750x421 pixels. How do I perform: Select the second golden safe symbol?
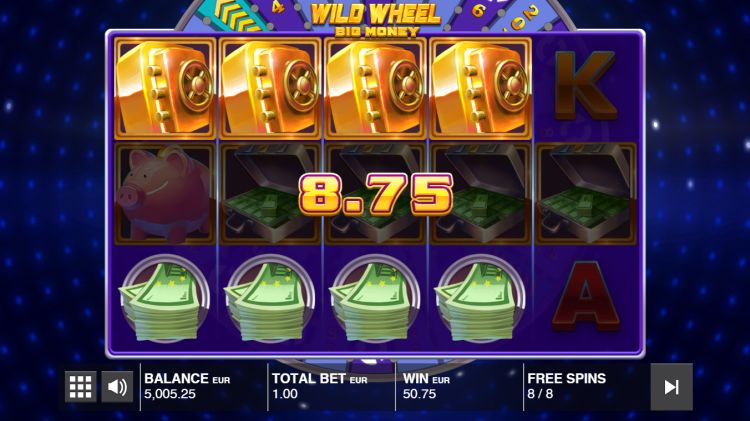click(x=270, y=89)
